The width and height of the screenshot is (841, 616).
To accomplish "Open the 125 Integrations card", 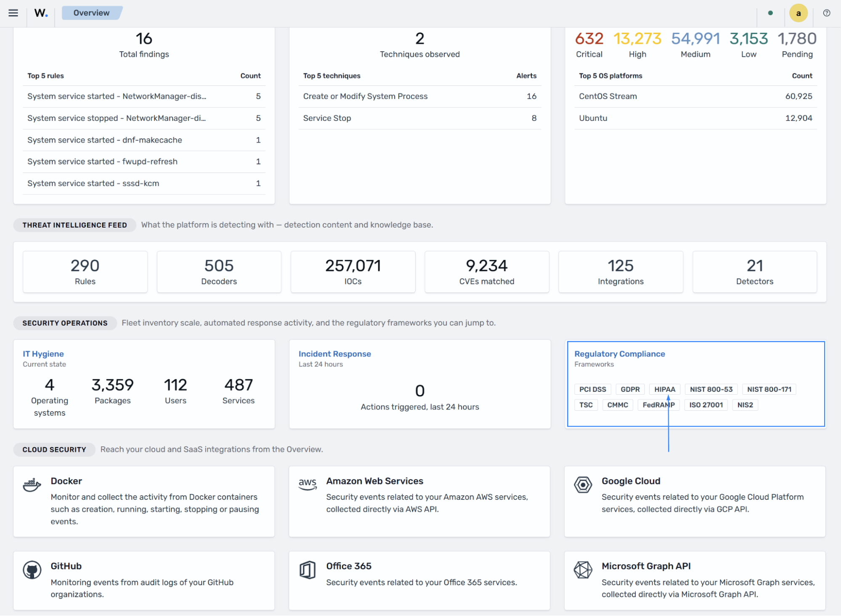I will [x=621, y=272].
